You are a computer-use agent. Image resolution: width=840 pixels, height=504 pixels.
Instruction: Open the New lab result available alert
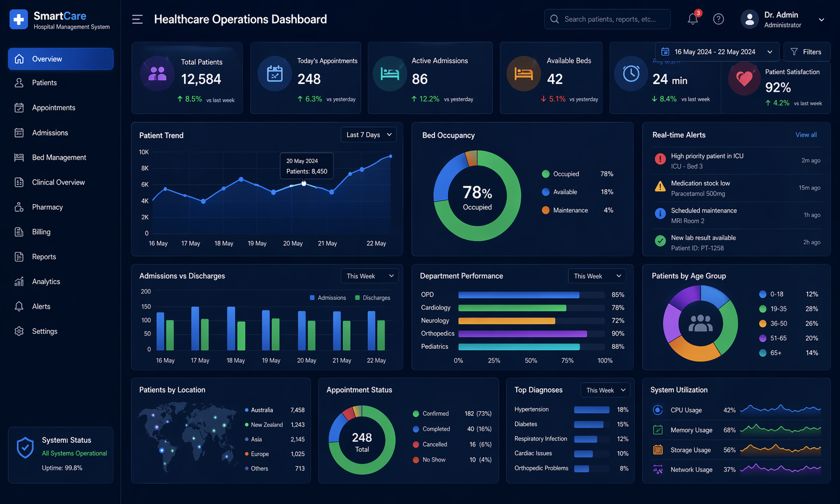(x=737, y=242)
